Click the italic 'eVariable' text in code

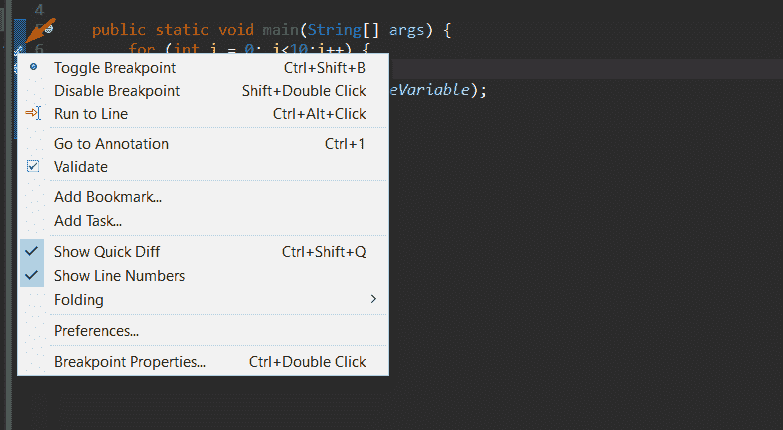pyautogui.click(x=429, y=90)
